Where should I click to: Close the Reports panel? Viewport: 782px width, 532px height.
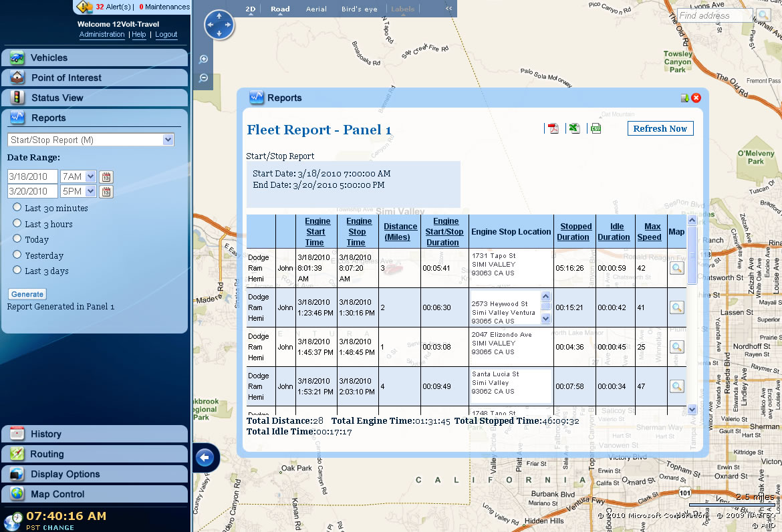(696, 98)
